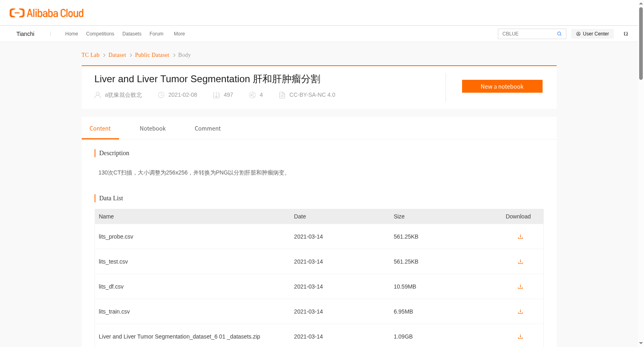The width and height of the screenshot is (644, 347).
Task: Open the Home menu item
Action: tap(72, 34)
